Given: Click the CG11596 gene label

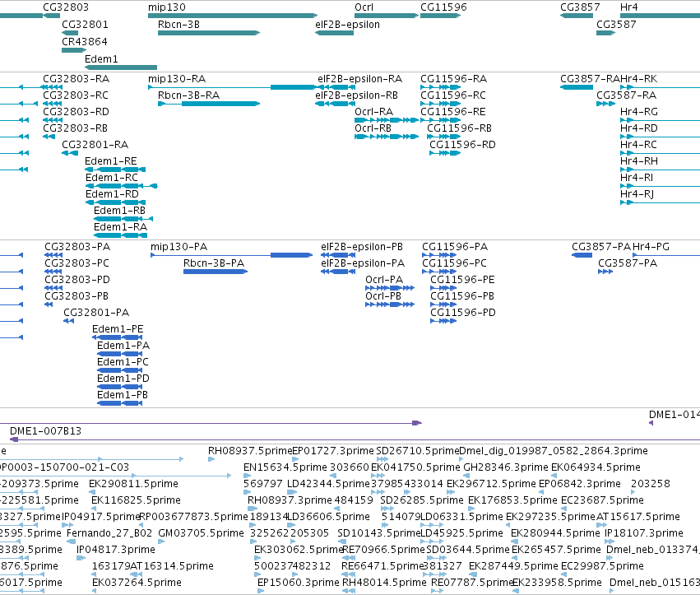Looking at the screenshot, I should 443,7.
